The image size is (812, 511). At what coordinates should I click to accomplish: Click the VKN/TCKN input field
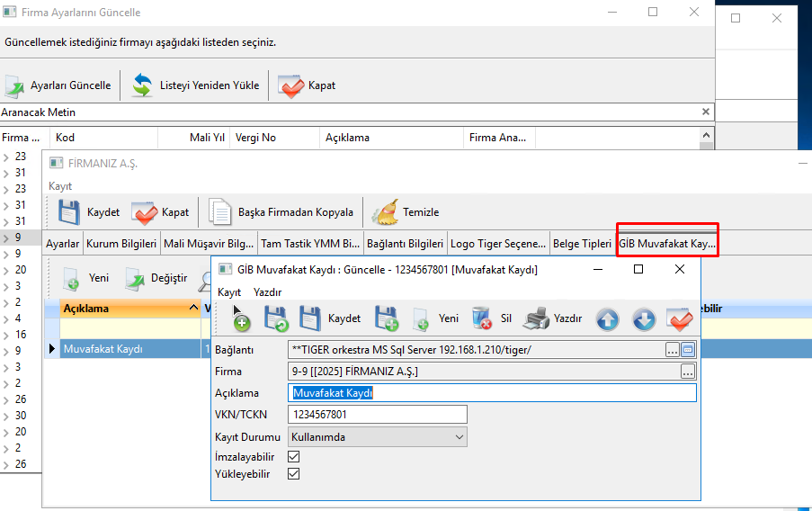tap(378, 415)
